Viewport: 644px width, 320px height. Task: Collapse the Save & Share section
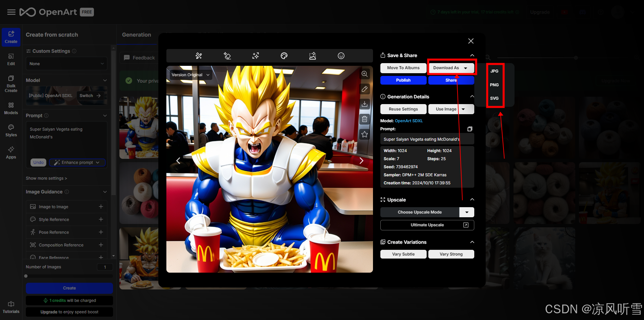[x=472, y=55]
